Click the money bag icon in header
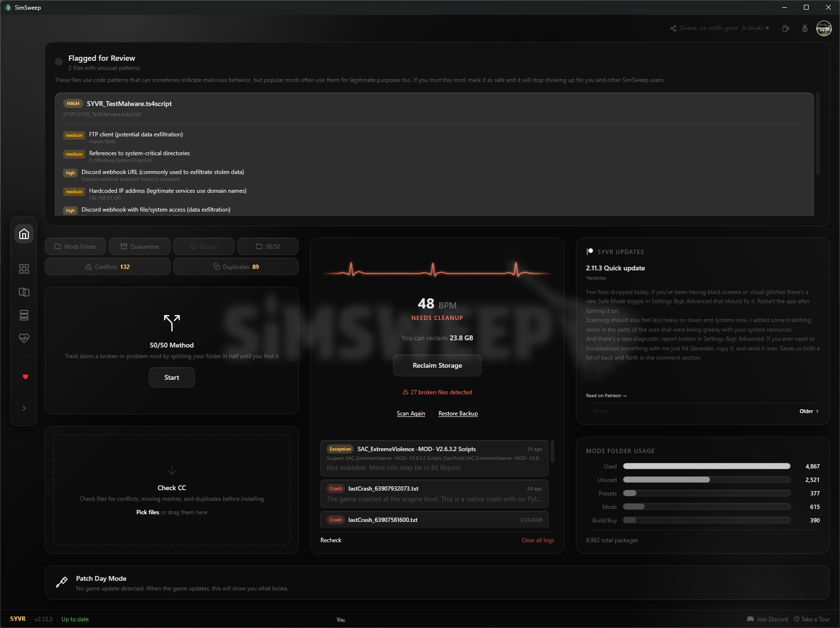Screen dimensions: 840x628 point(804,28)
